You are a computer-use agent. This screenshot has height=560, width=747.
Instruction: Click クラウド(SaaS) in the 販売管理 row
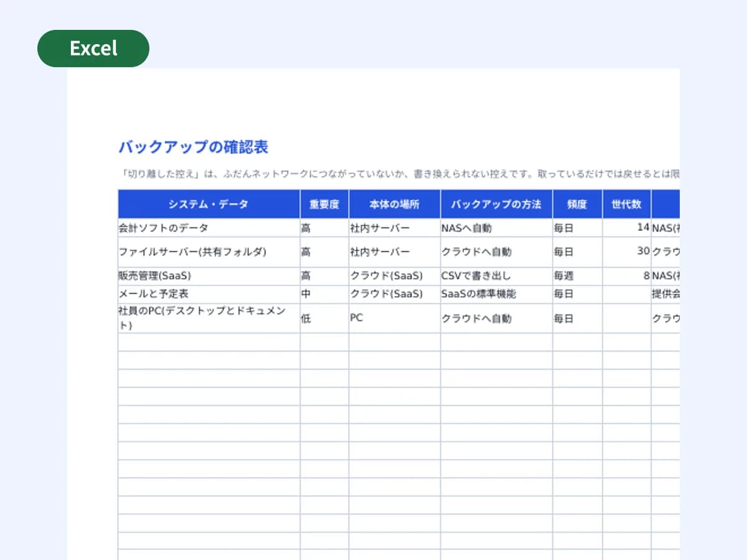(395, 276)
